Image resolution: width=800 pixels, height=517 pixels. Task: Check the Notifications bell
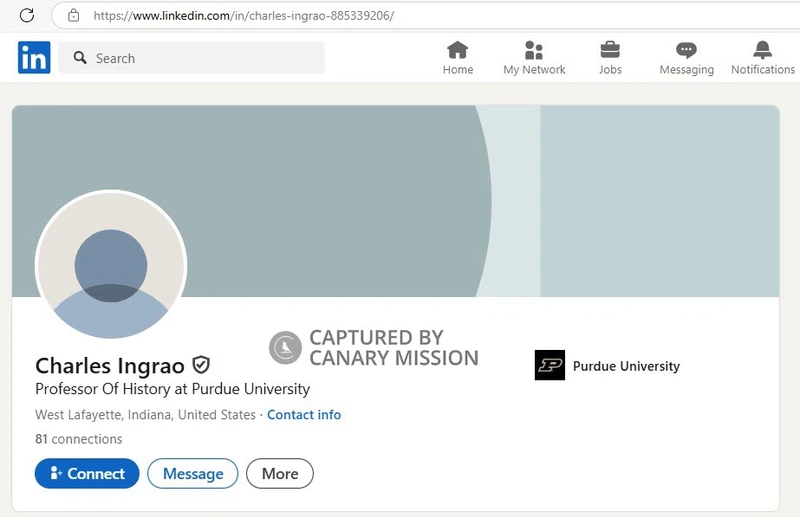coord(762,58)
